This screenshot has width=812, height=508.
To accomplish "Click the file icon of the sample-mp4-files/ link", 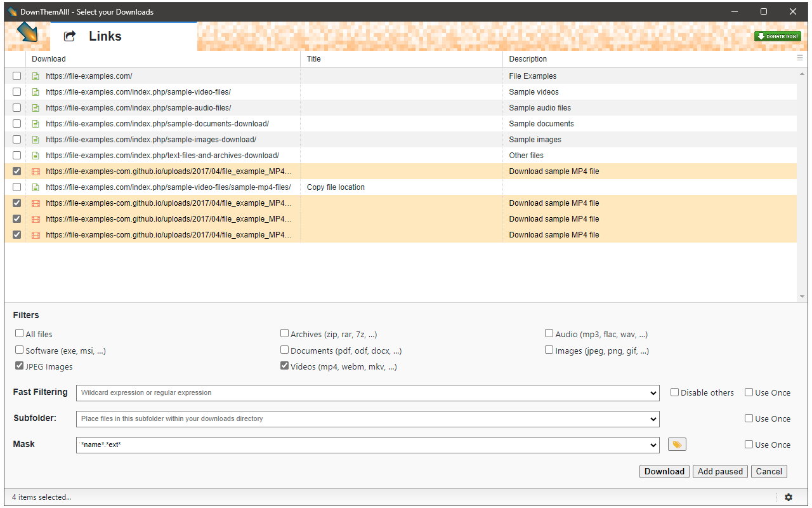I will (36, 187).
